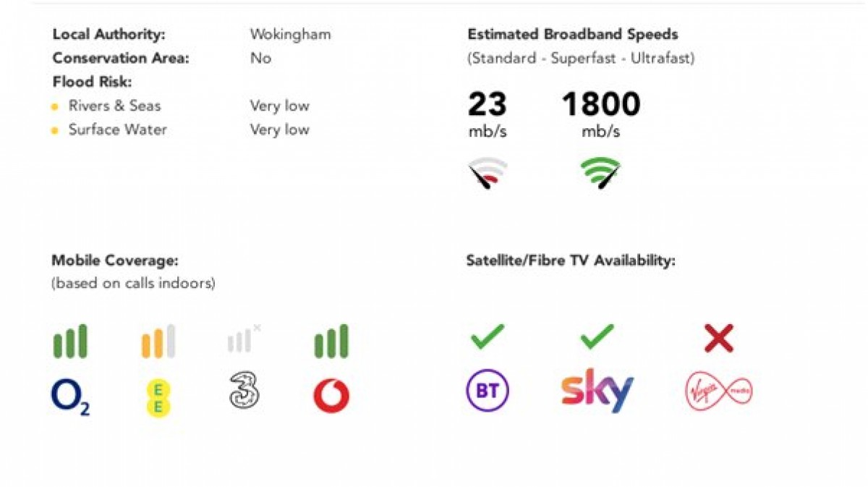Click the orange signal bars above EE
Screen dimensions: 868x487
pos(158,341)
